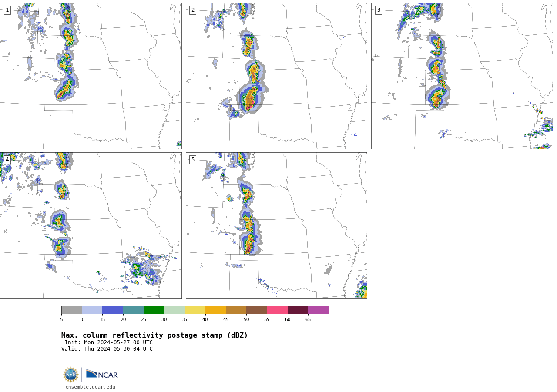
Task: Click the "1" label box in first panel
Action: (x=7, y=10)
